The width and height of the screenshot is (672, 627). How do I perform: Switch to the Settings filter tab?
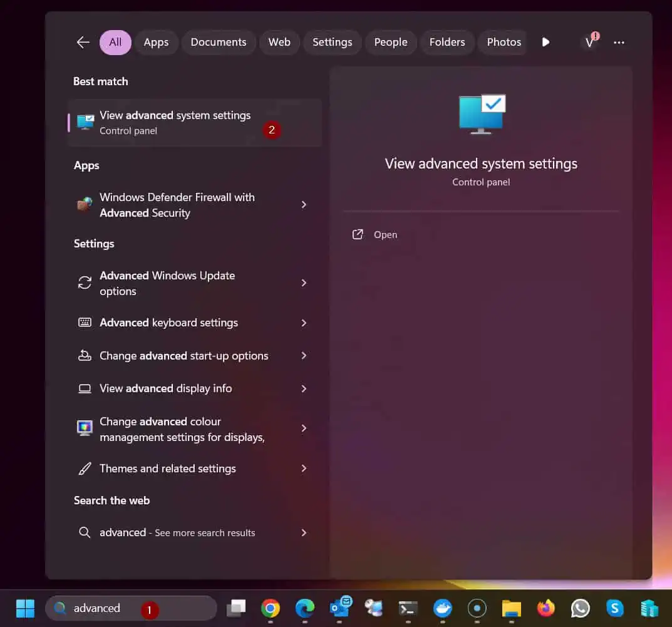332,42
